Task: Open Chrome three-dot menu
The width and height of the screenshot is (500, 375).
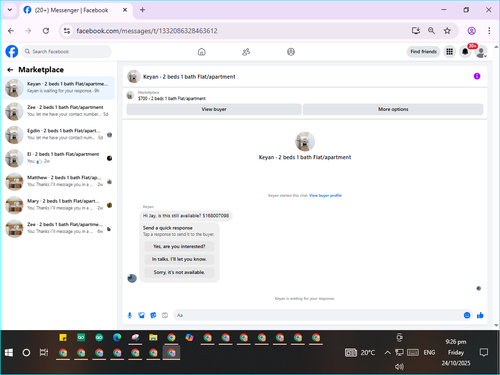Action: pyautogui.click(x=489, y=31)
